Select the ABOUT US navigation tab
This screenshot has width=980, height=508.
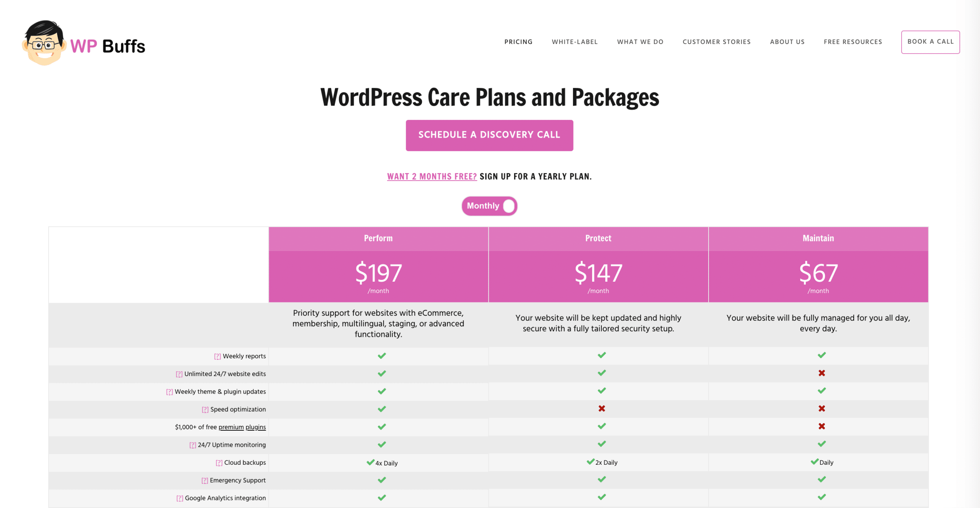point(786,41)
